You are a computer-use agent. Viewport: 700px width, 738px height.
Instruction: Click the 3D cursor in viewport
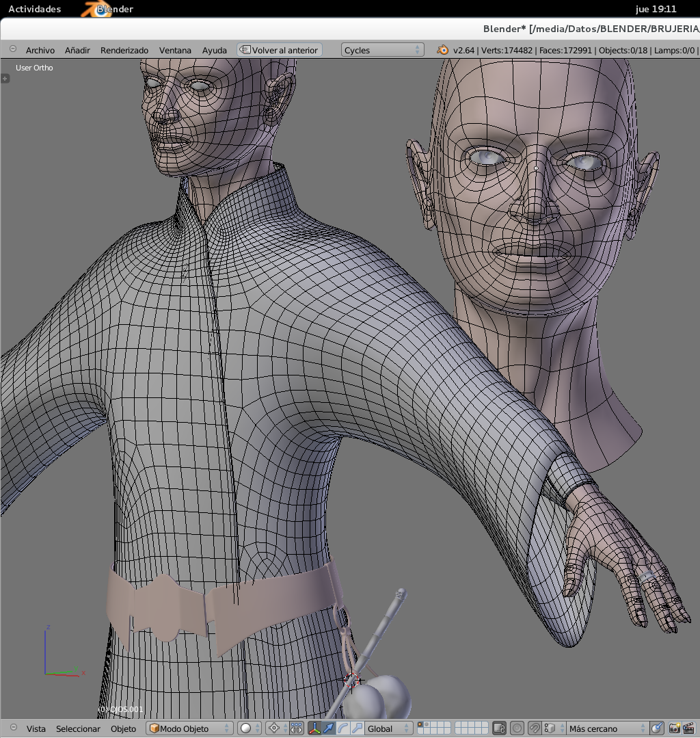pos(351,681)
